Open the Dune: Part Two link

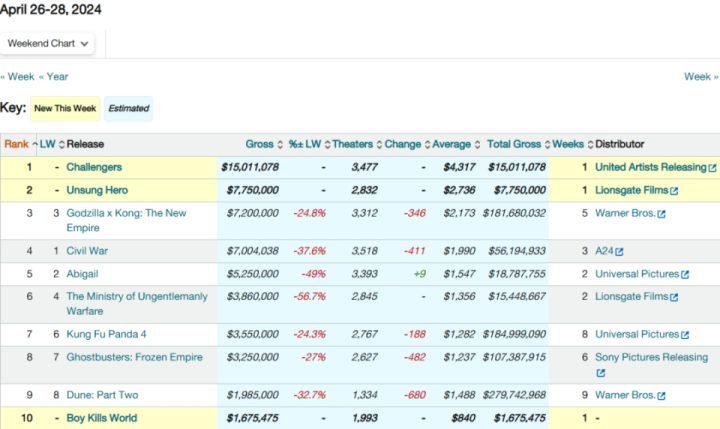[102, 395]
